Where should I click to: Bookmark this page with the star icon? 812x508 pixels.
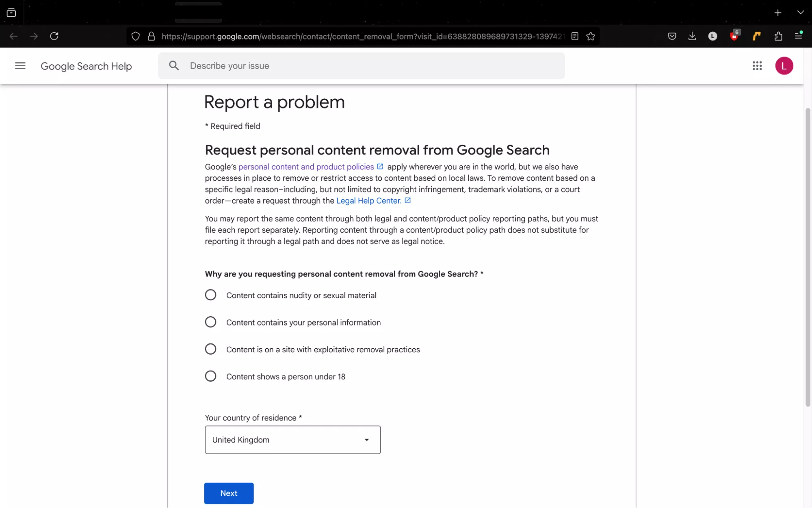coord(591,36)
